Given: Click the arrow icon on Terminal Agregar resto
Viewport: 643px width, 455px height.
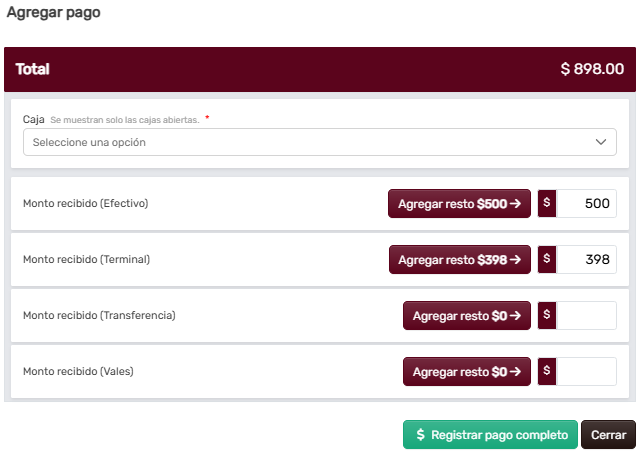Looking at the screenshot, I should 515,260.
